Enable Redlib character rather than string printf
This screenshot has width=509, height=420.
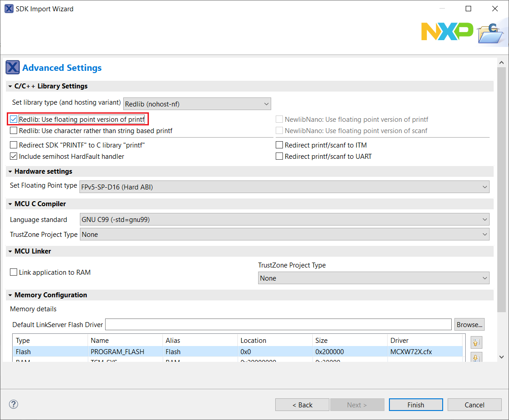14,131
